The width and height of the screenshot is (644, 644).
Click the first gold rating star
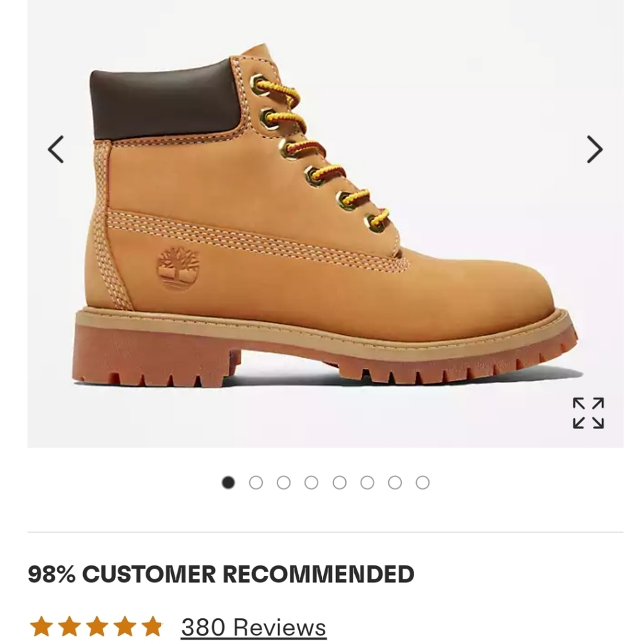pos(41,624)
